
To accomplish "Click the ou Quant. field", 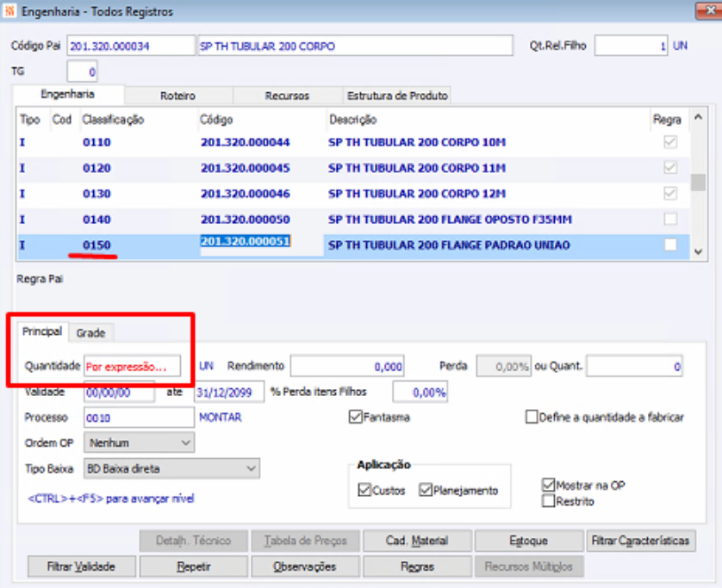I will [634, 366].
